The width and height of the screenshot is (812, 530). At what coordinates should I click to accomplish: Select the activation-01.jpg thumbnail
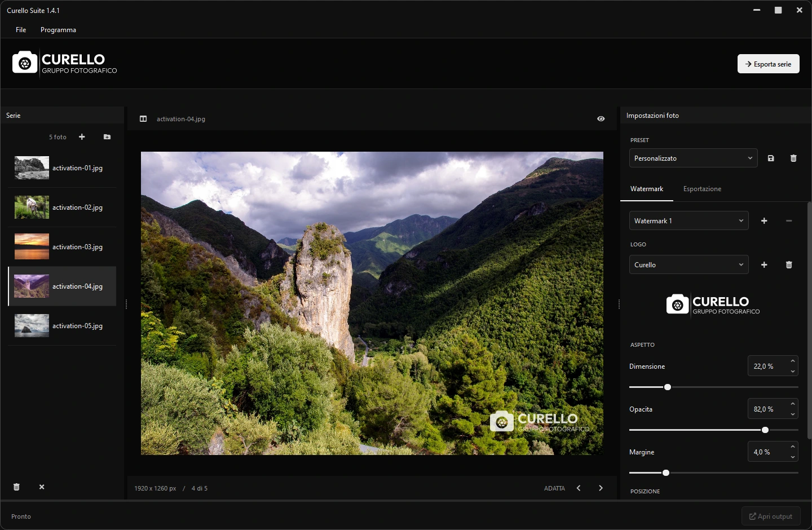[x=32, y=168]
